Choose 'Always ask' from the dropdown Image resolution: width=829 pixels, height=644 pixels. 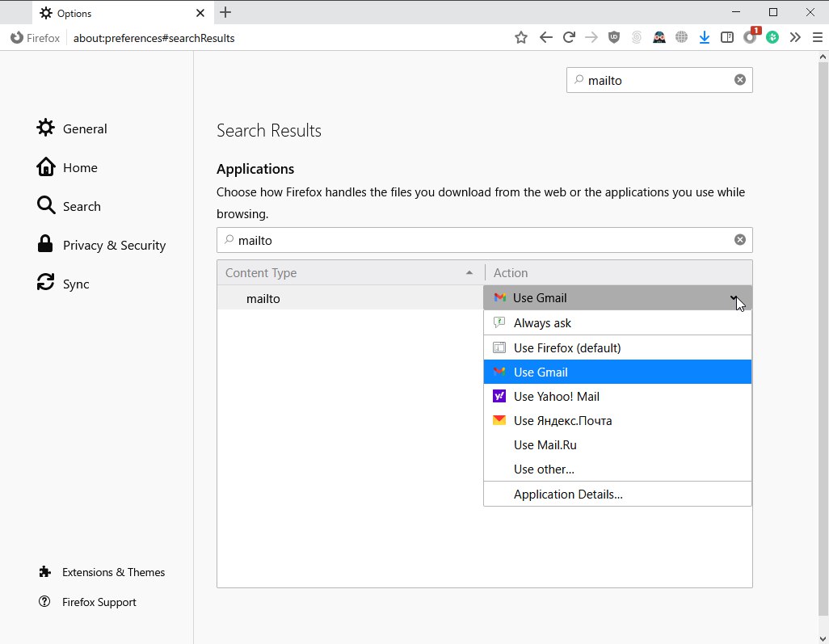617,322
